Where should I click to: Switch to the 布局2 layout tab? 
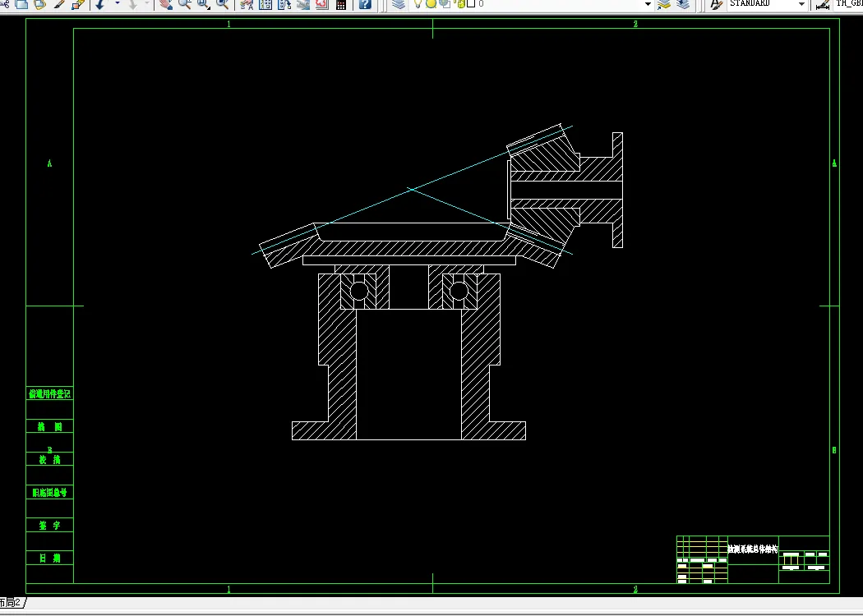(x=12, y=602)
